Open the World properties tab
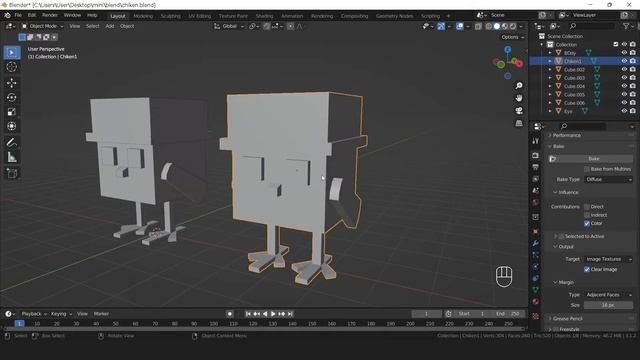The height and width of the screenshot is (360, 640). [x=536, y=202]
